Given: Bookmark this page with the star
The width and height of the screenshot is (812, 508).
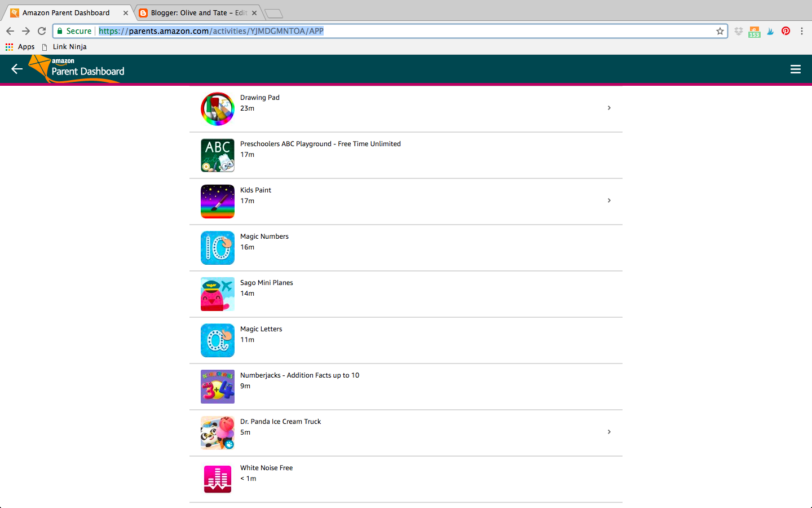Looking at the screenshot, I should tap(720, 31).
